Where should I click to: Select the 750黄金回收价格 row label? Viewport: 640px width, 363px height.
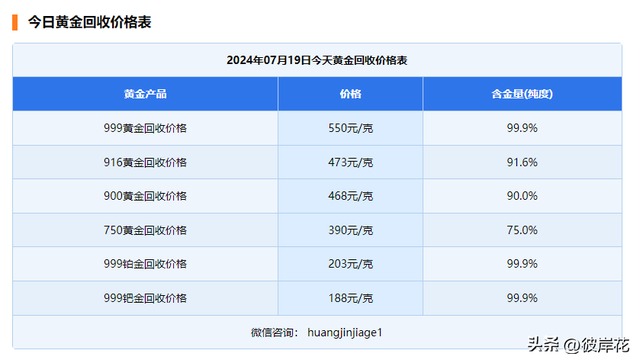click(x=145, y=230)
